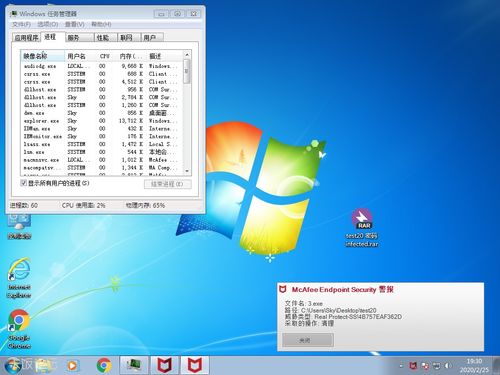Switch to the 性能 tab
Image resolution: width=500 pixels, height=375 pixels.
coord(105,38)
